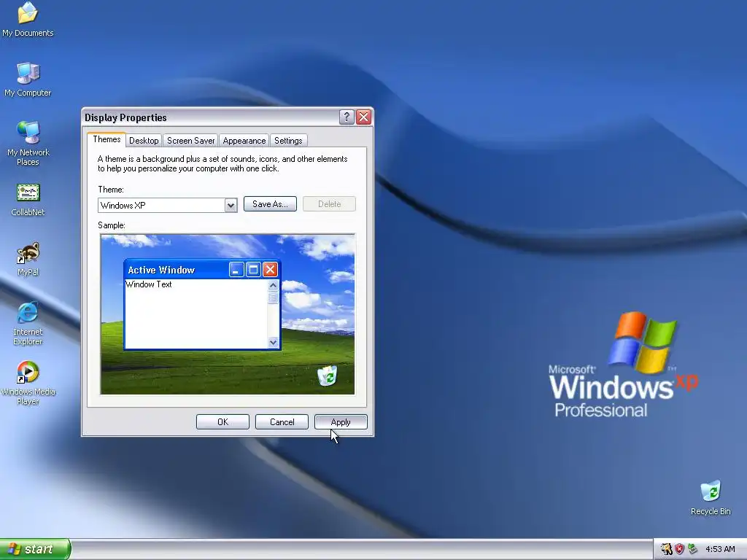Click the sample scrollbar up arrow
Screen dimensions: 747x560
[x=273, y=285]
